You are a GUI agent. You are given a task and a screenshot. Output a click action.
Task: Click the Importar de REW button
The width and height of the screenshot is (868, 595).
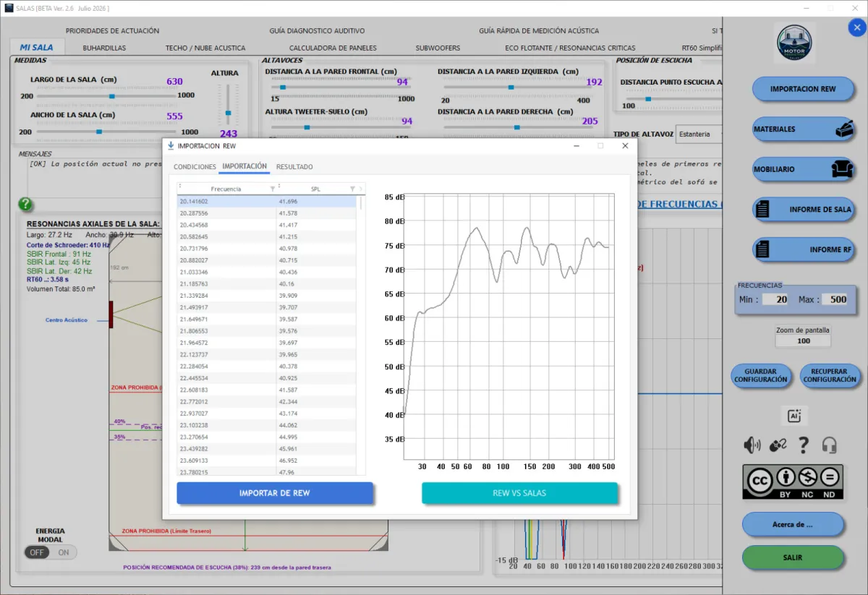coord(275,493)
